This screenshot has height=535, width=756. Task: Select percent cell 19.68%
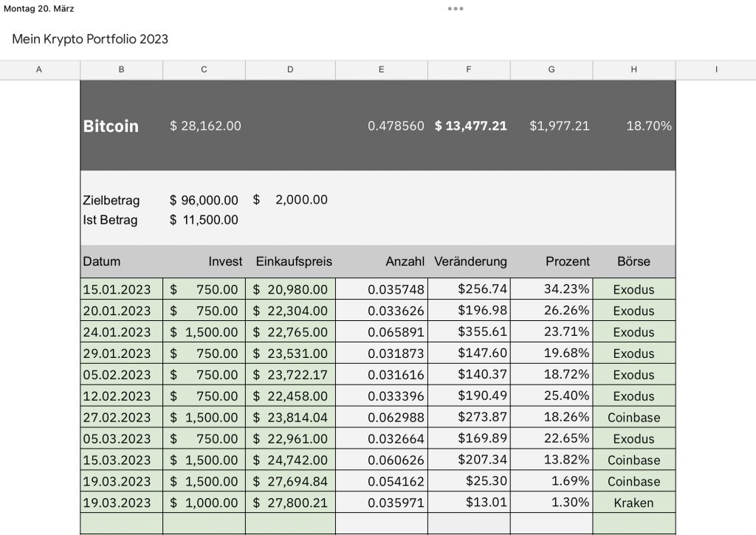[551, 353]
